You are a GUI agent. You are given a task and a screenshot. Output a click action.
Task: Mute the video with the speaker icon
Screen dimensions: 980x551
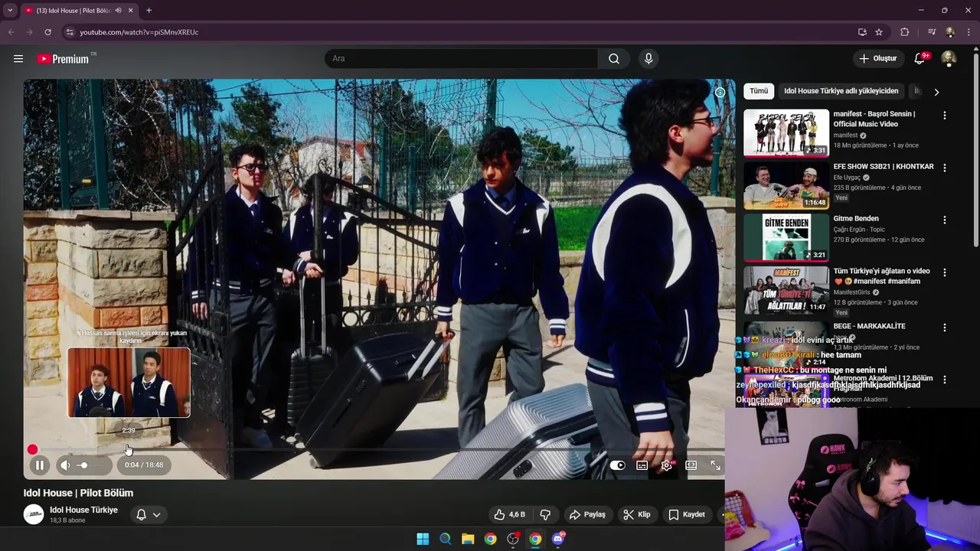tap(66, 465)
